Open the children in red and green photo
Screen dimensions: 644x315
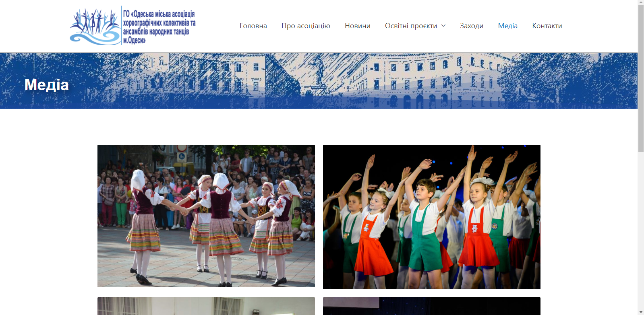coord(431,217)
